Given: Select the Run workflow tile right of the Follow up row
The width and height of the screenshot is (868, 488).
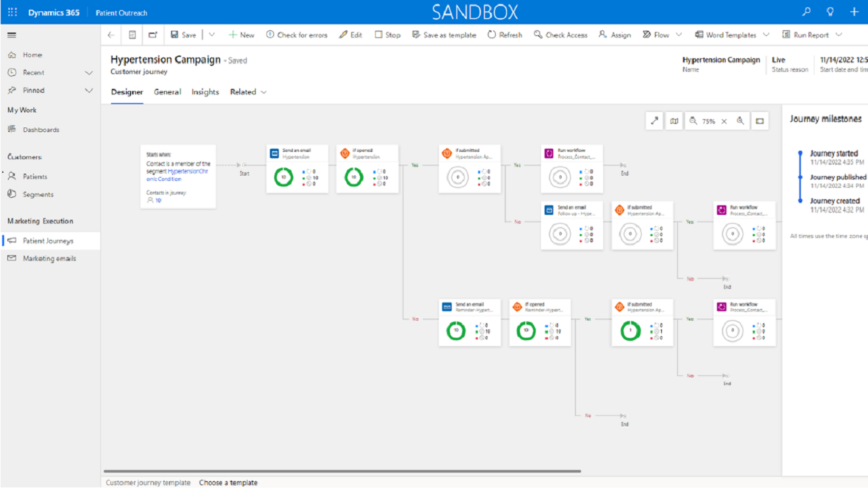Looking at the screenshot, I should tap(744, 226).
